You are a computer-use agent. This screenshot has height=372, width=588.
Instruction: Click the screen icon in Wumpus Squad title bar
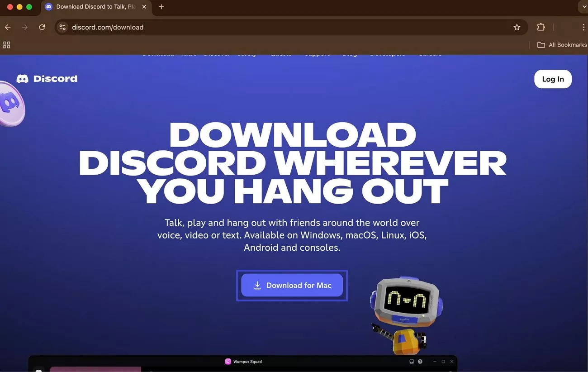[x=411, y=361]
